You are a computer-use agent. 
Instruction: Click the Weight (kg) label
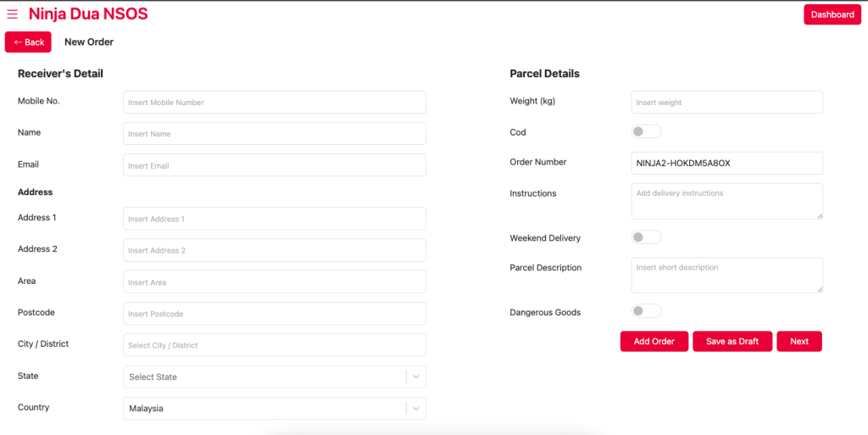point(532,101)
